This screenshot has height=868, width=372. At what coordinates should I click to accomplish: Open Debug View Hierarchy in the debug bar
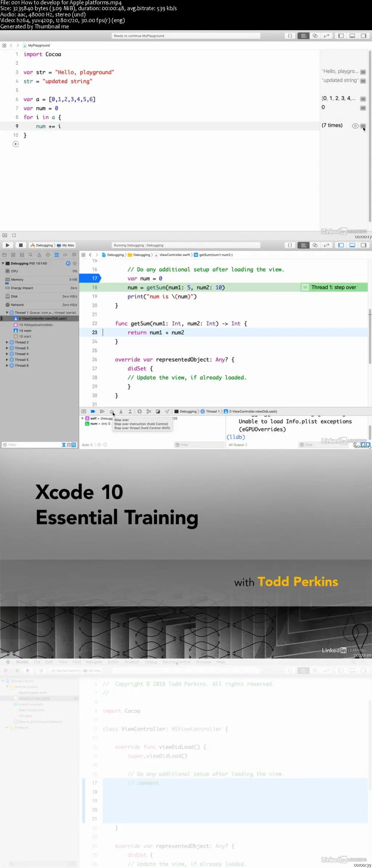[x=139, y=411]
